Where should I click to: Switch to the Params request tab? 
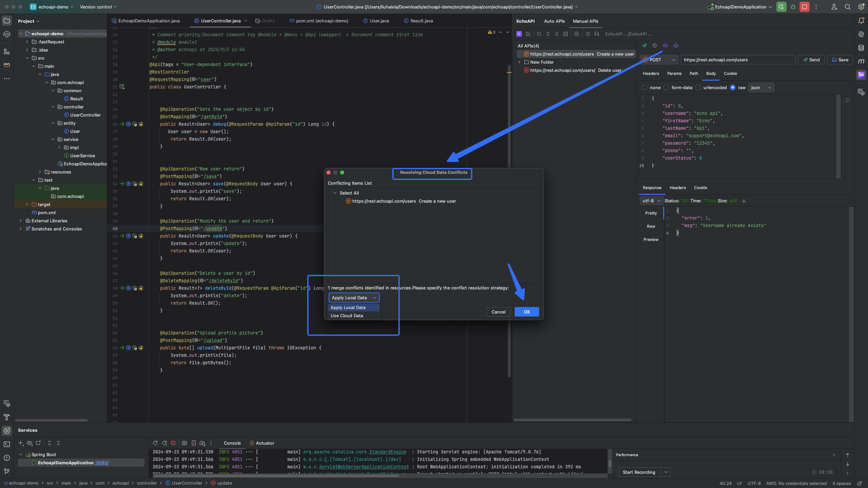674,74
